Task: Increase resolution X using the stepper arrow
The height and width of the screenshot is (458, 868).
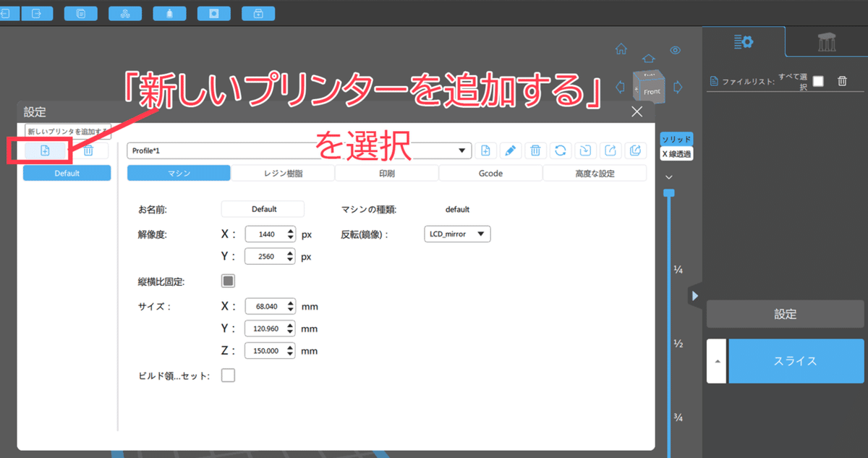Action: coord(289,230)
